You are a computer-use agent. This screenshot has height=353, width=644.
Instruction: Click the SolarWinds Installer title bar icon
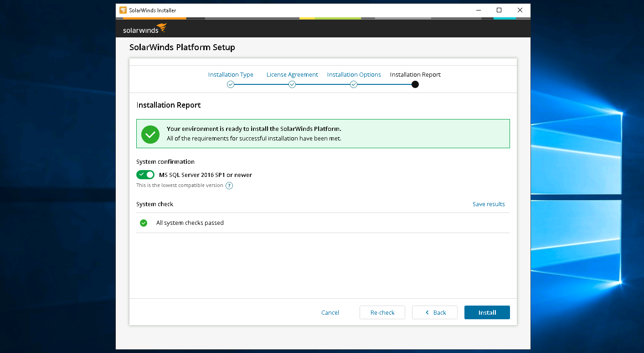pyautogui.click(x=123, y=10)
